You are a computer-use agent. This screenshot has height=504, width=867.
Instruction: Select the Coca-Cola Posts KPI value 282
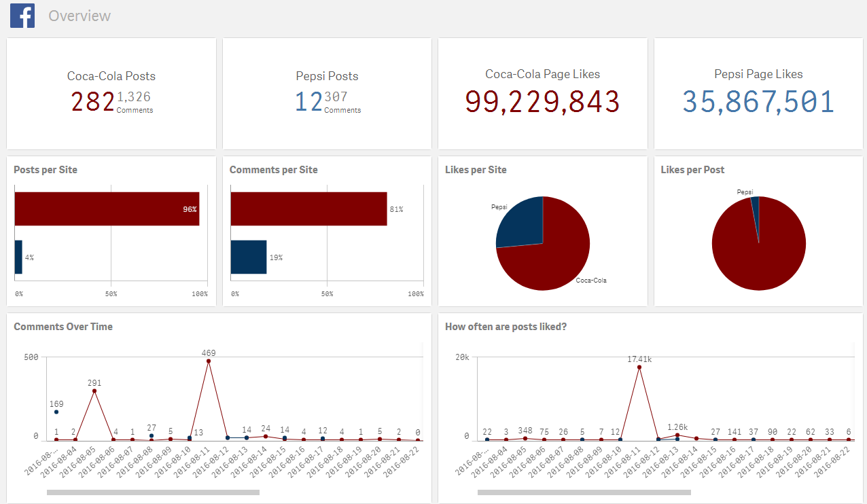(92, 102)
